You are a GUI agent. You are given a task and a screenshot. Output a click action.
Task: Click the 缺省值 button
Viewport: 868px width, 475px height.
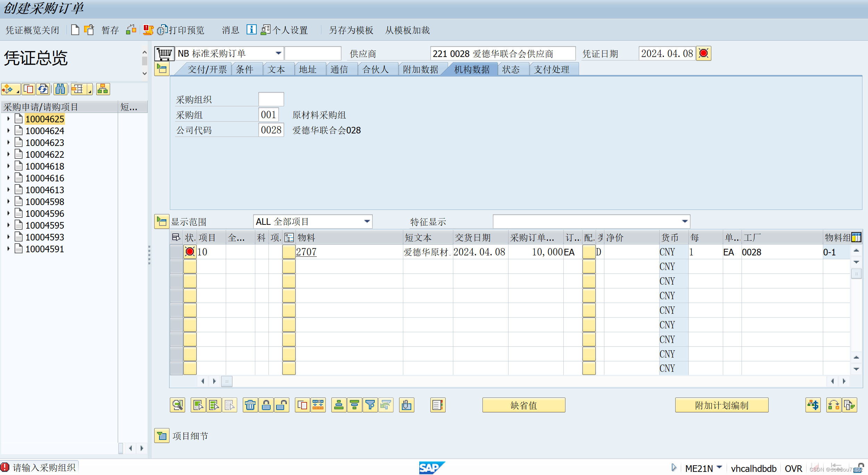tap(523, 405)
